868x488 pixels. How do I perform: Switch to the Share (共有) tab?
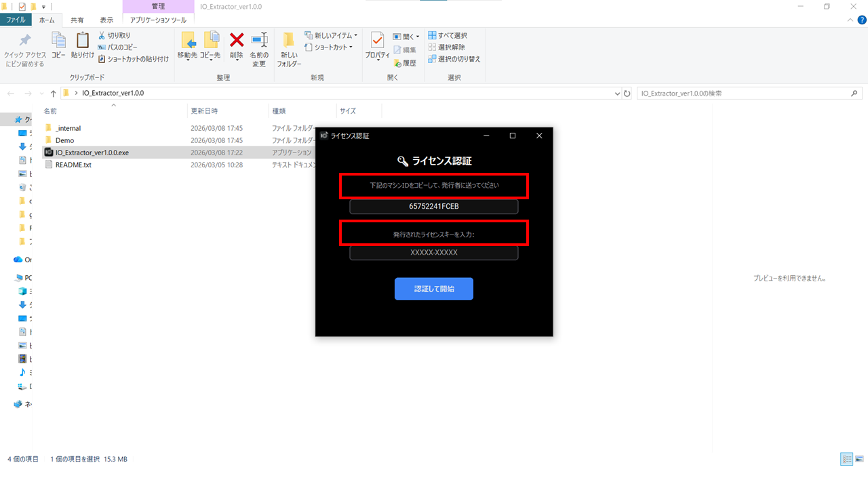(77, 20)
